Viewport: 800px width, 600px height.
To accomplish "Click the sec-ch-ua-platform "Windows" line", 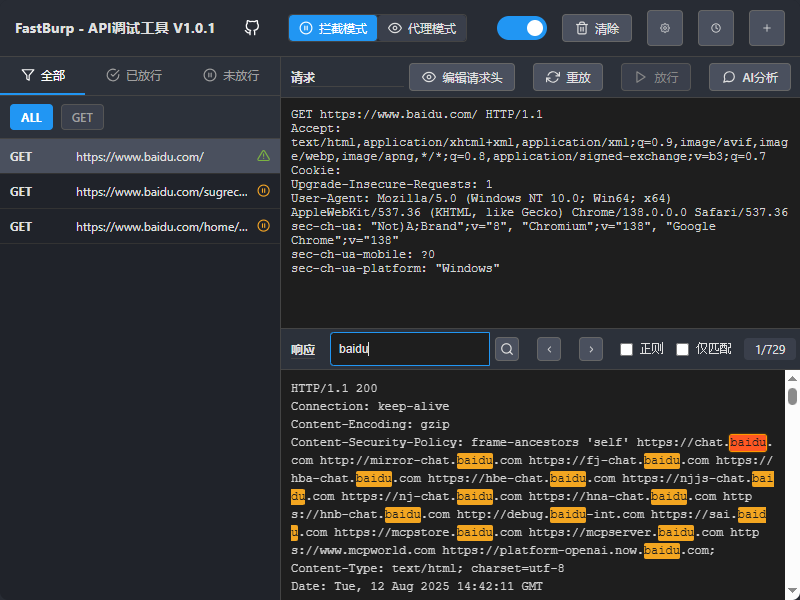I will tap(395, 268).
